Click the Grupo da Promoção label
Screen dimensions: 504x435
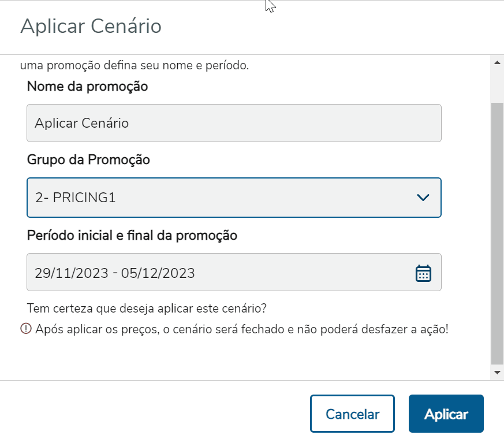(88, 160)
